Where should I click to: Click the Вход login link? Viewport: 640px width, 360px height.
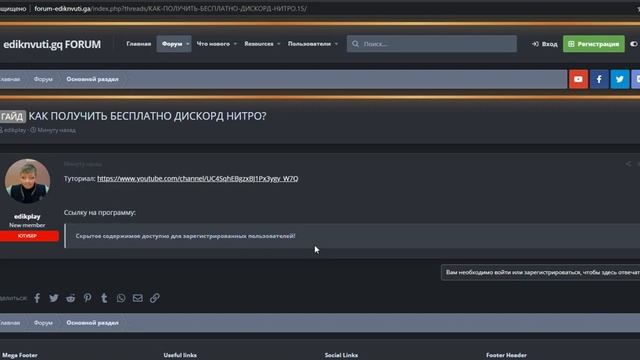click(544, 44)
